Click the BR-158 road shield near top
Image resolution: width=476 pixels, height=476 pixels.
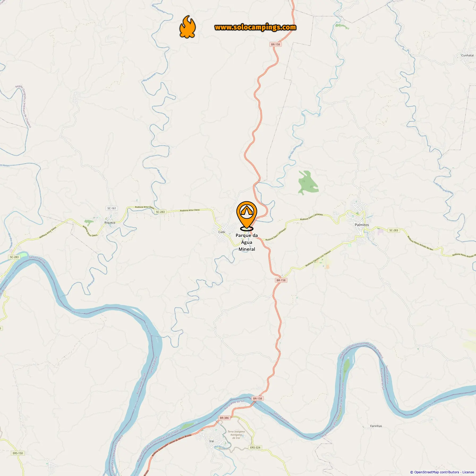click(x=276, y=44)
